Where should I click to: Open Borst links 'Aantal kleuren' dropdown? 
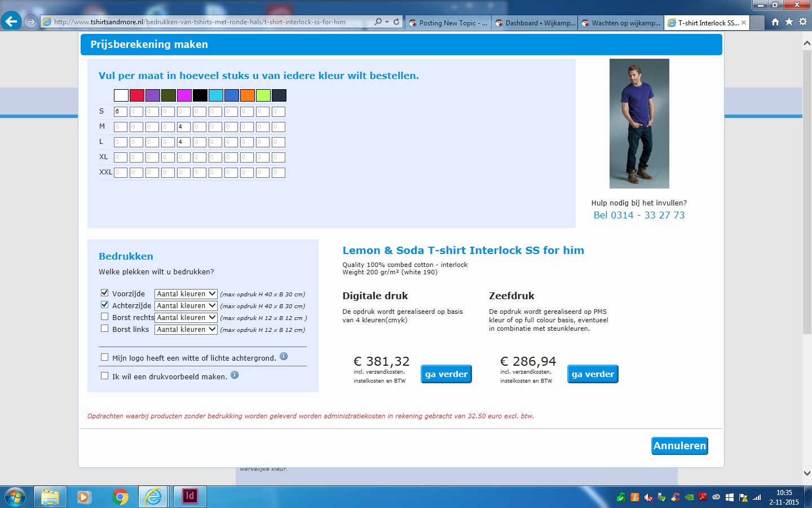click(186, 329)
